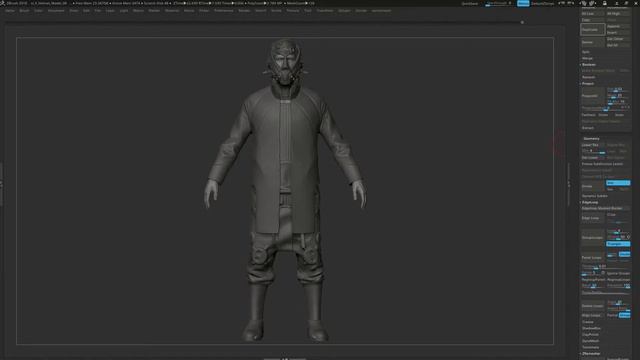Screen dimensions: 640x360
Task: Open the Brush menu
Action: pos(24,11)
